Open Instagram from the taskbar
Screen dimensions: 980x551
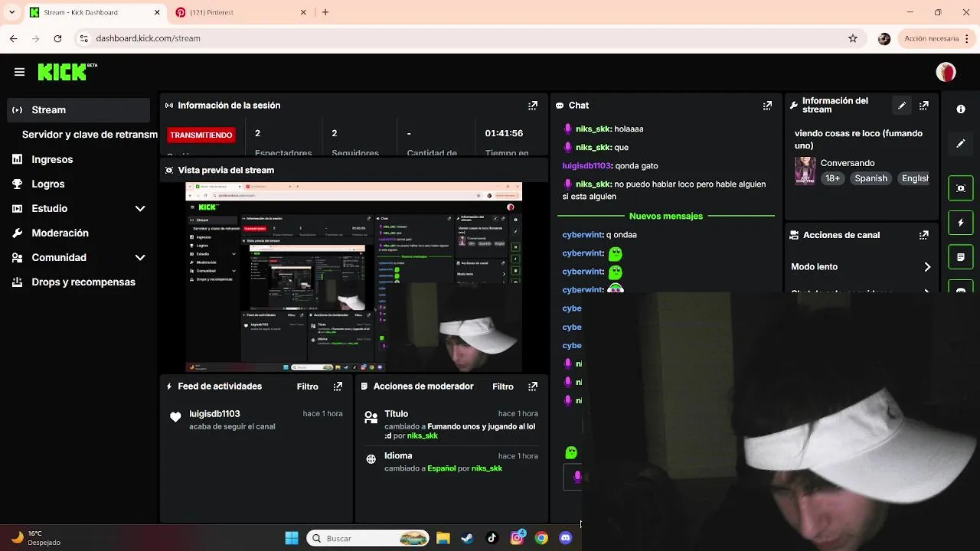pyautogui.click(x=517, y=538)
